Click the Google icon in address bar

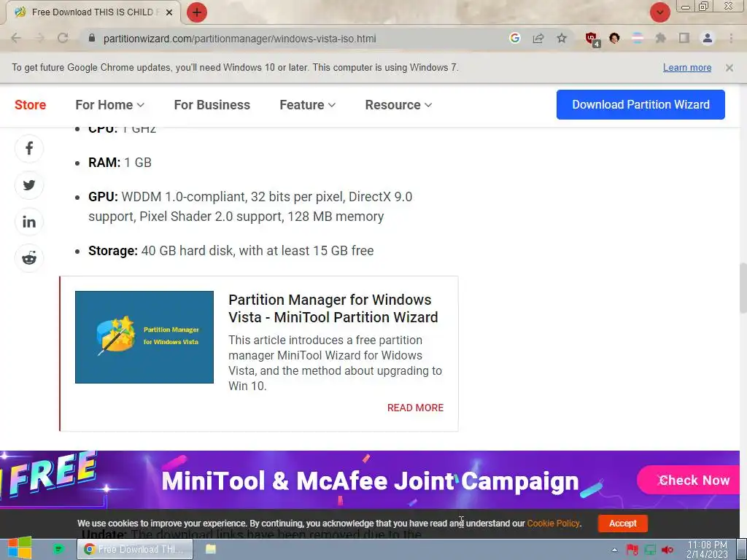click(x=514, y=38)
